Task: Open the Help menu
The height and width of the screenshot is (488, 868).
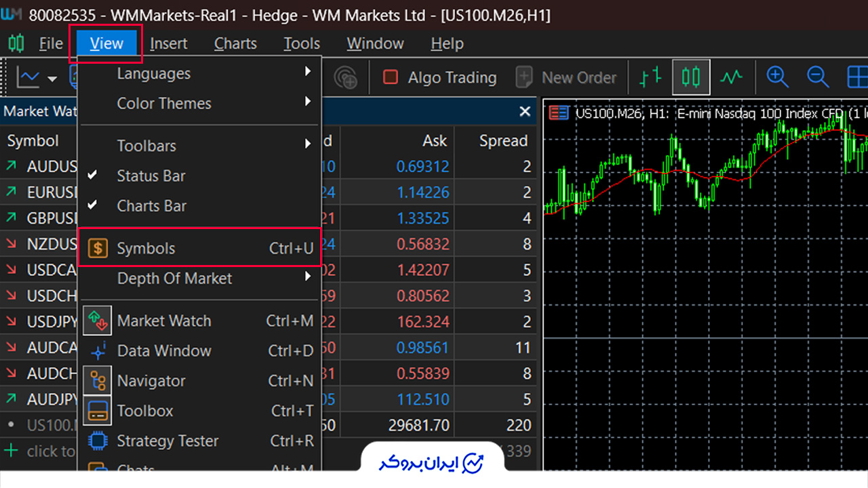Action: tap(447, 43)
